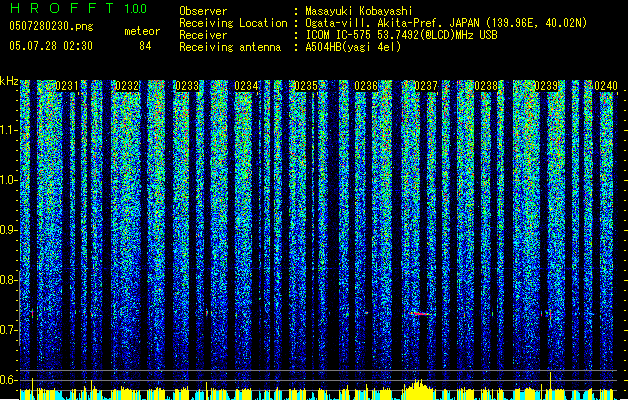Select the meteor count value 84
629x400 pixels.
145,46
